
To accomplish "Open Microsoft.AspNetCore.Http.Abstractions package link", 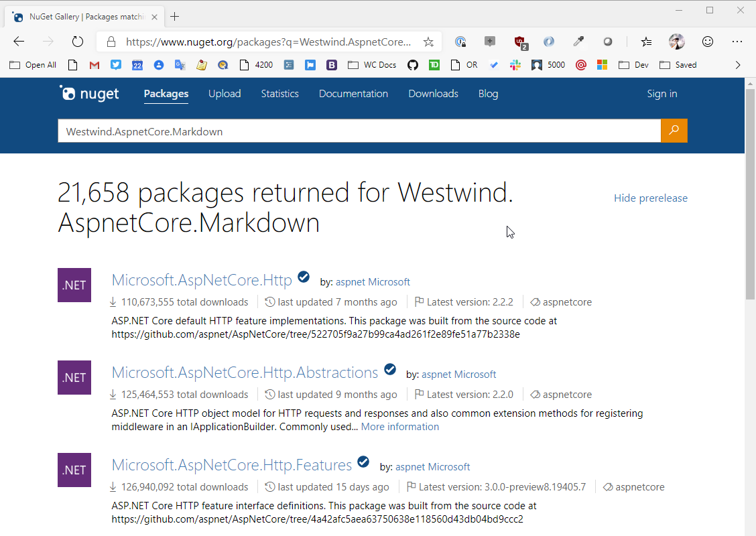I will tap(245, 373).
